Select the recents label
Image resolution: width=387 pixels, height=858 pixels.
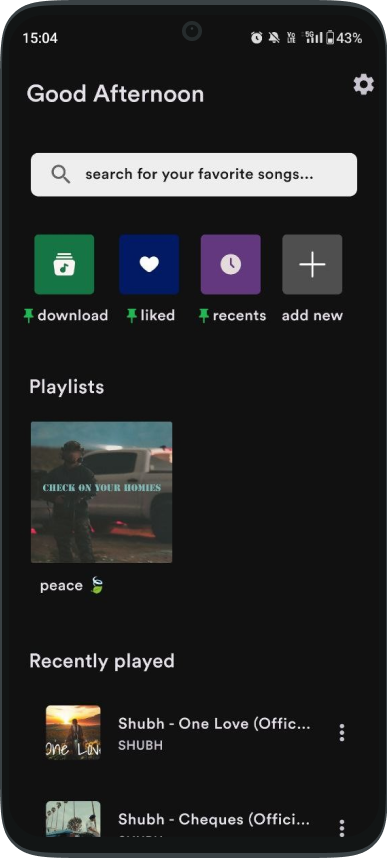pyautogui.click(x=239, y=316)
